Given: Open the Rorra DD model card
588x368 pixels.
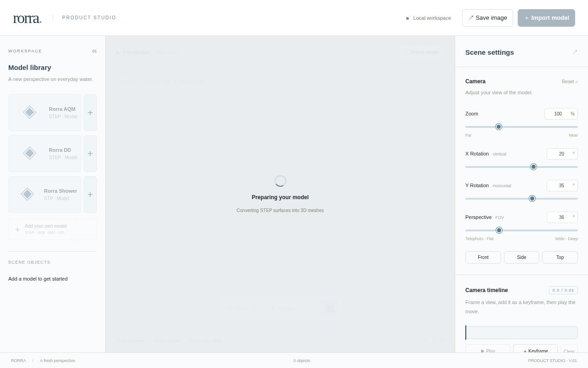Looking at the screenshot, I should click(45, 154).
